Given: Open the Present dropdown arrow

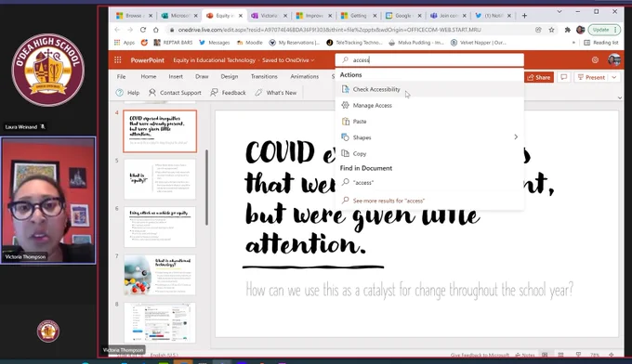Looking at the screenshot, I should click(x=613, y=77).
